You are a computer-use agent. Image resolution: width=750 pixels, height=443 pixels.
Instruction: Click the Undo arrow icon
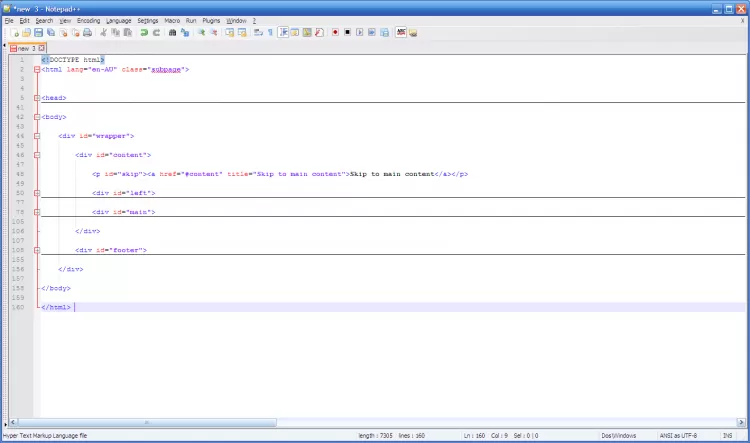(144, 32)
